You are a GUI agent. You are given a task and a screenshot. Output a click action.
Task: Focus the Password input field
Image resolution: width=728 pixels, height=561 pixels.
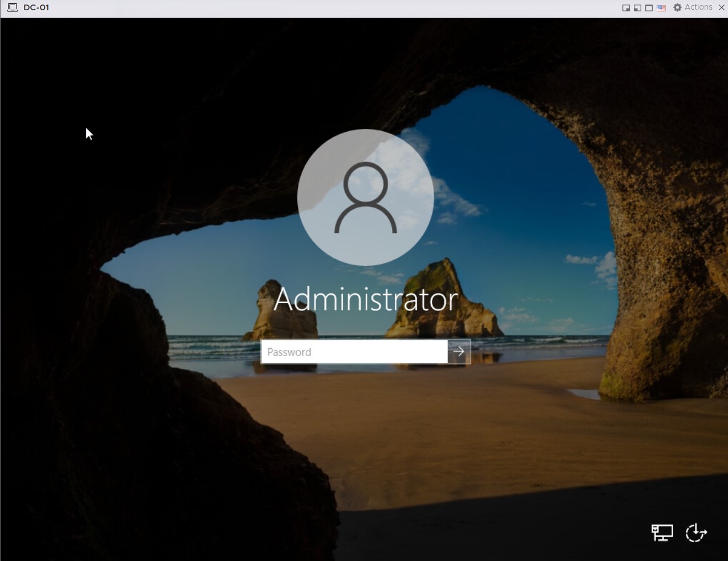click(x=354, y=352)
